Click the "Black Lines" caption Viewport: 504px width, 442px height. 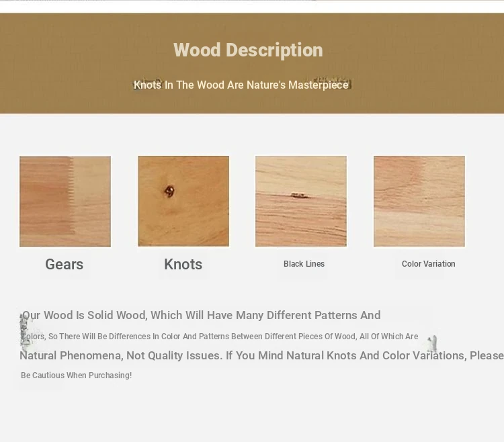304,264
